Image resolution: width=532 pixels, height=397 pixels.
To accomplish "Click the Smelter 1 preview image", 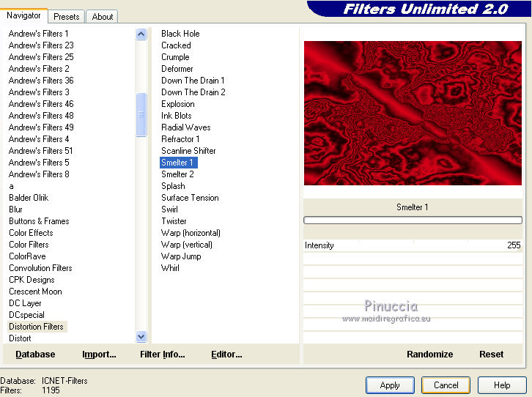I will click(413, 114).
